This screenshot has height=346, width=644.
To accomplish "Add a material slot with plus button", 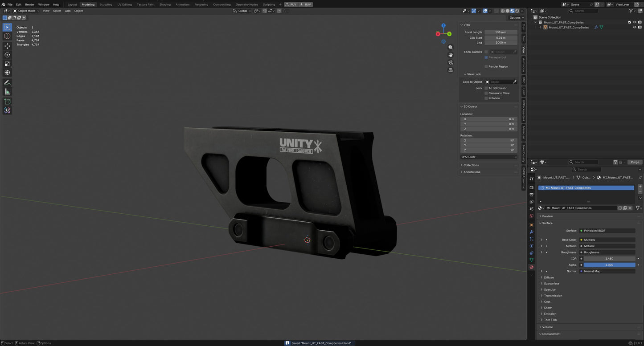I will [640, 187].
